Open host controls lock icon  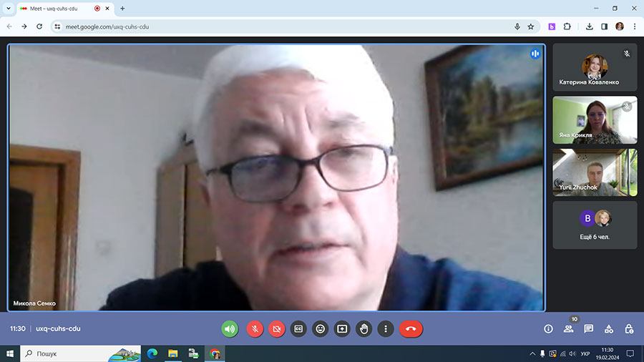[x=629, y=329]
